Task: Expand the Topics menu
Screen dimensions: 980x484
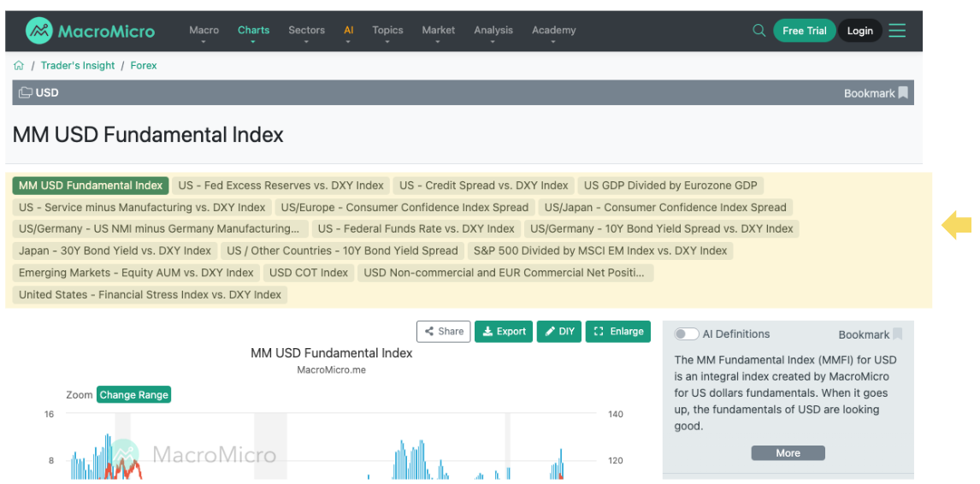Action: [x=387, y=30]
